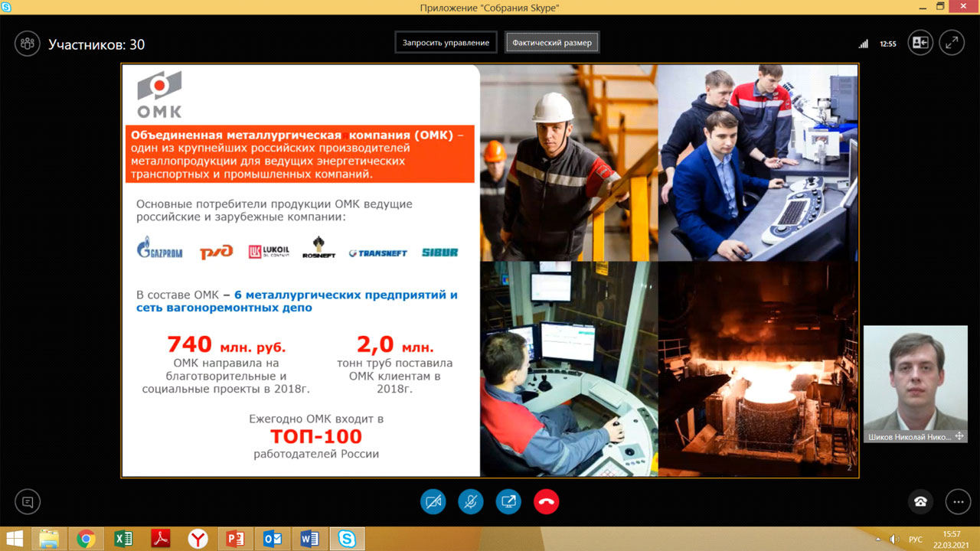Click the Skype icon in the title bar
The width and height of the screenshot is (980, 551).
pos(7,7)
